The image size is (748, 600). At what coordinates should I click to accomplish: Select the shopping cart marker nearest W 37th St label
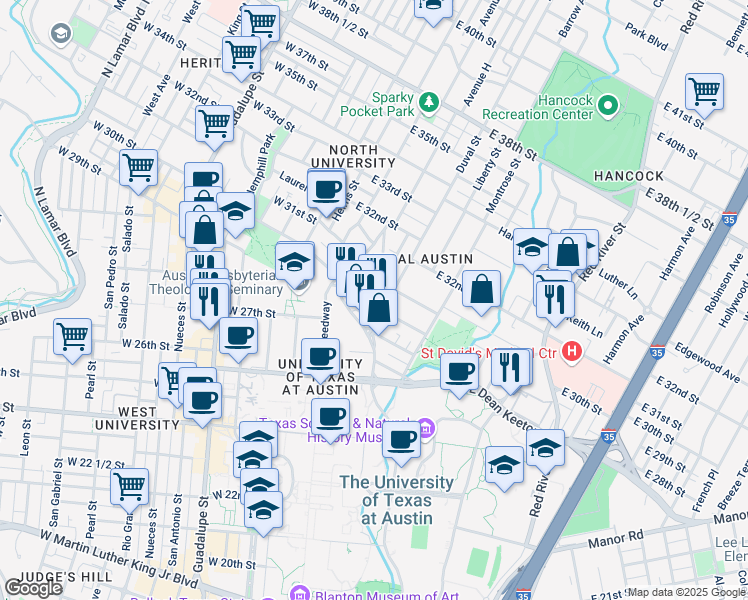260,23
